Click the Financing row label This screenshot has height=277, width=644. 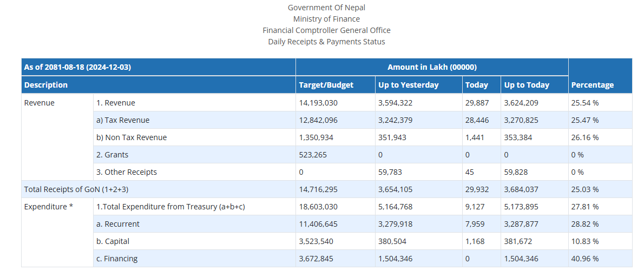pos(117,259)
